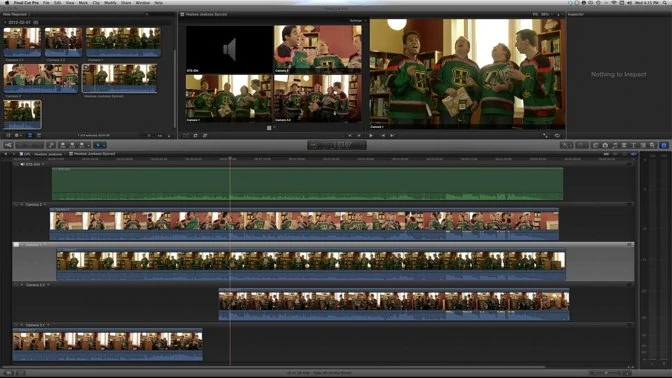Open the viewer Settings dropdown
The image size is (672, 378).
[357, 21]
